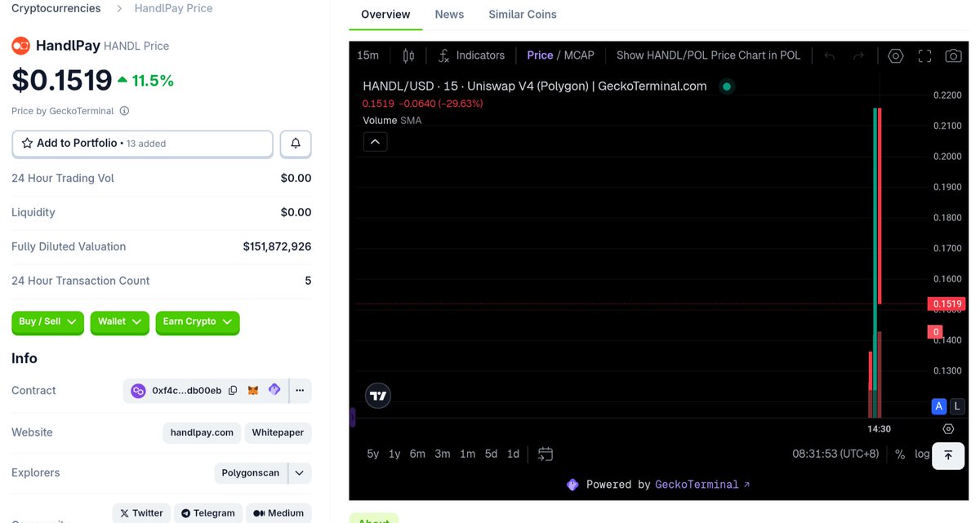Viewport: 980px width, 523px height.
Task: Select the 3m time range
Action: (443, 454)
